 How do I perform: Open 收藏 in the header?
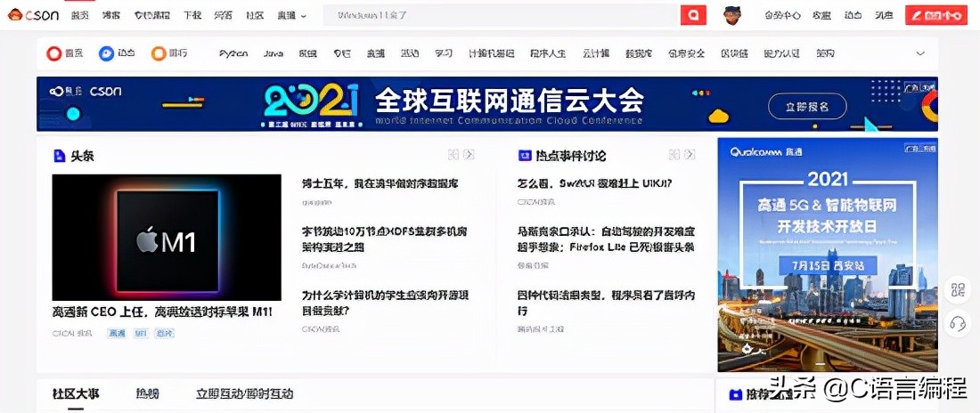(x=822, y=16)
